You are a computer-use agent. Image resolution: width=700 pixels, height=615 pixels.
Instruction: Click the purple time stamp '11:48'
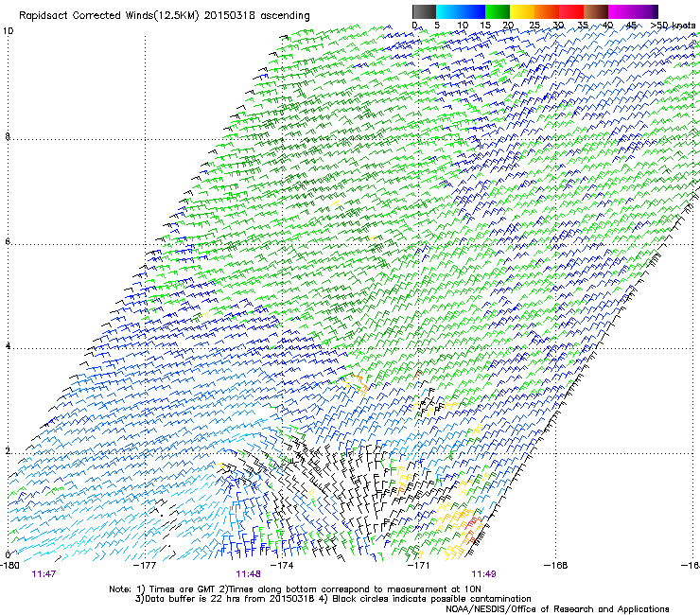[x=248, y=574]
